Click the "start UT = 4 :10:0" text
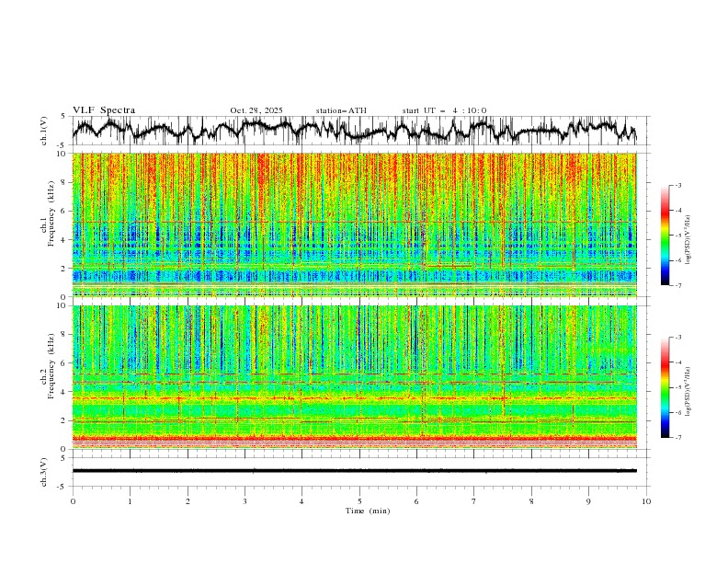Image resolution: width=728 pixels, height=563 pixels. coord(444,110)
